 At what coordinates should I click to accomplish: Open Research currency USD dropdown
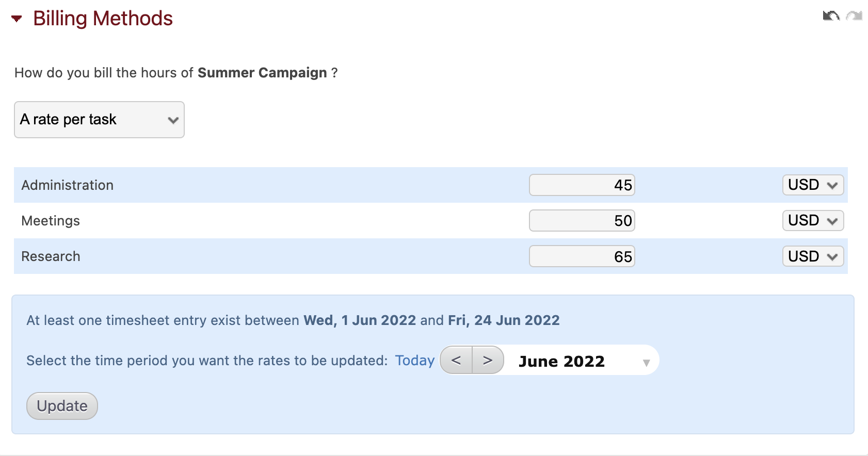click(x=813, y=256)
